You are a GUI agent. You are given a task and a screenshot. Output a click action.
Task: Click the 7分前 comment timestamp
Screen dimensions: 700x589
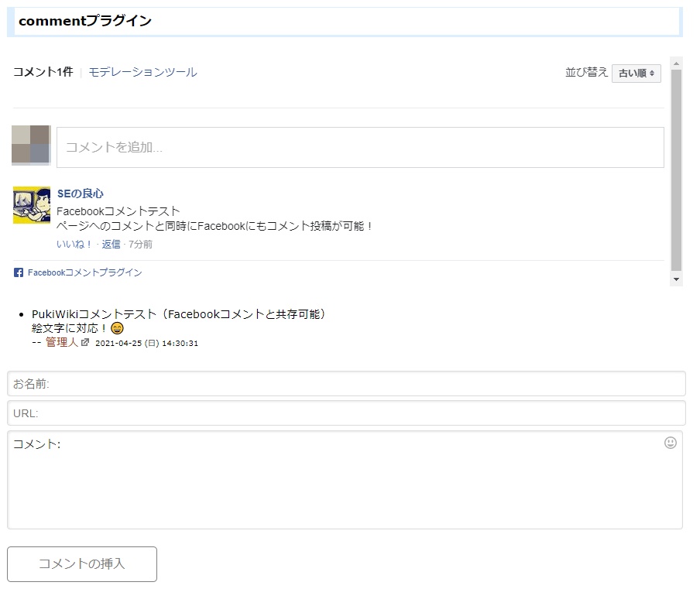click(139, 244)
